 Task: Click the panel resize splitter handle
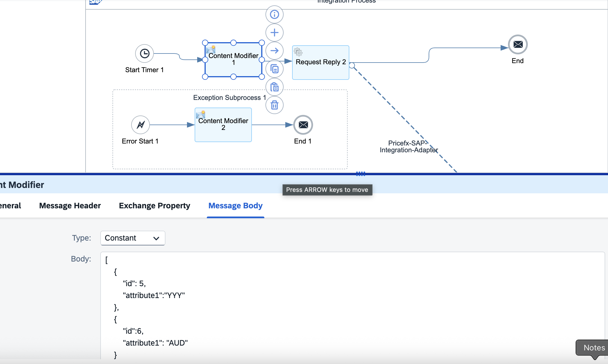pos(361,174)
